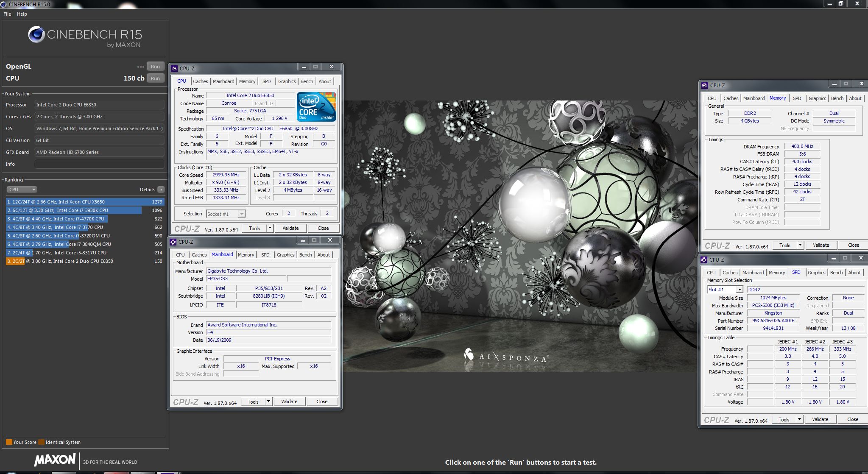Viewport: 868px width, 474px height.
Task: Open the Socket #1 selection dropdown
Action: pos(226,214)
